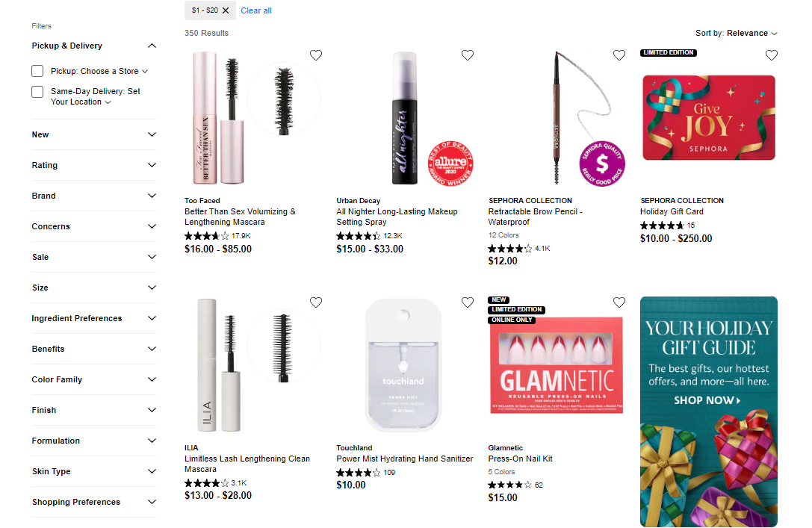Image resolution: width=812 pixels, height=528 pixels.
Task: Heart the Glamnetic Press-On Nail Kit
Action: point(619,302)
